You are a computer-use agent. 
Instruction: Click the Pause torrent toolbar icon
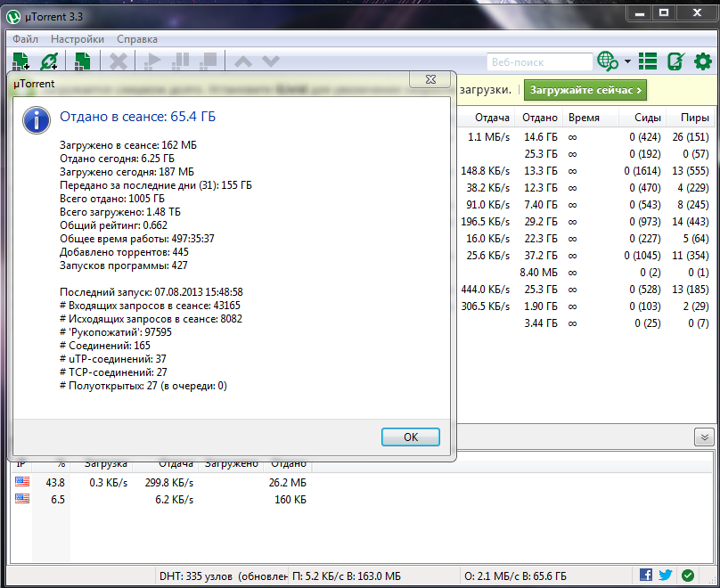181,61
